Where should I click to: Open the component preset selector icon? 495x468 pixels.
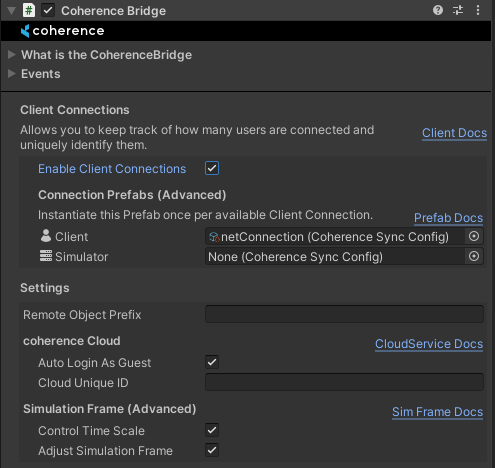click(x=458, y=10)
